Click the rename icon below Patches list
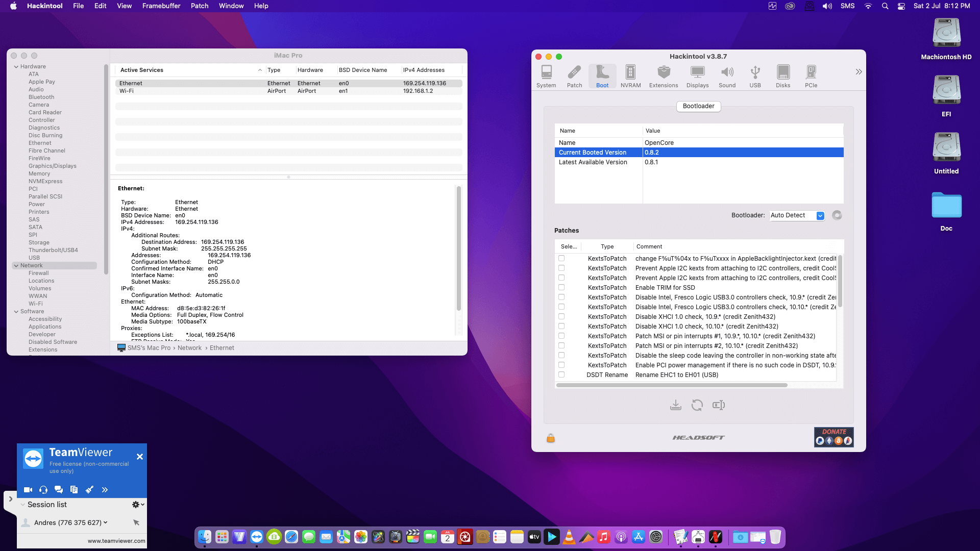Image resolution: width=980 pixels, height=551 pixels. (x=719, y=405)
